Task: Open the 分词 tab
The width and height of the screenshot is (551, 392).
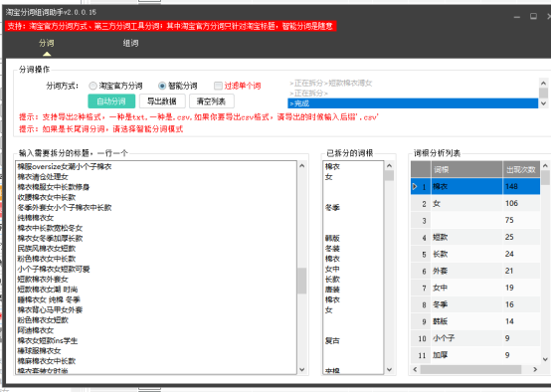Action: pyautogui.click(x=47, y=43)
